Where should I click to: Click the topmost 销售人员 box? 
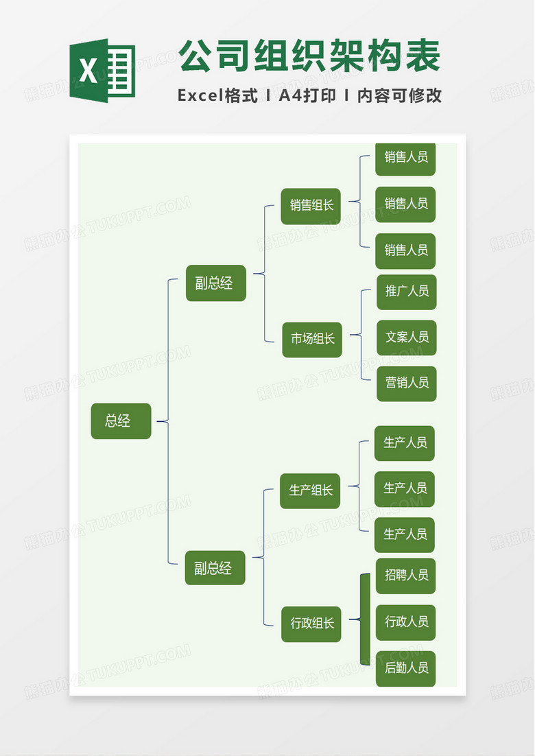click(406, 158)
